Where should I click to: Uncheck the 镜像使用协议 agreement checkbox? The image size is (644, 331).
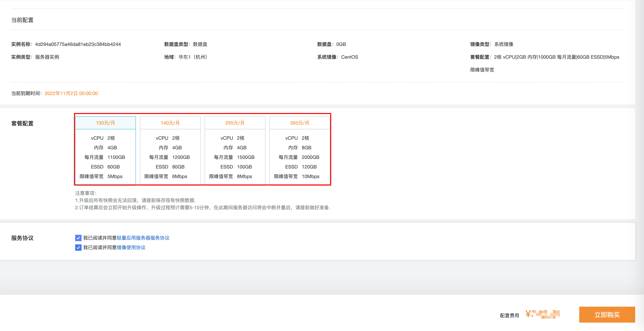click(78, 247)
